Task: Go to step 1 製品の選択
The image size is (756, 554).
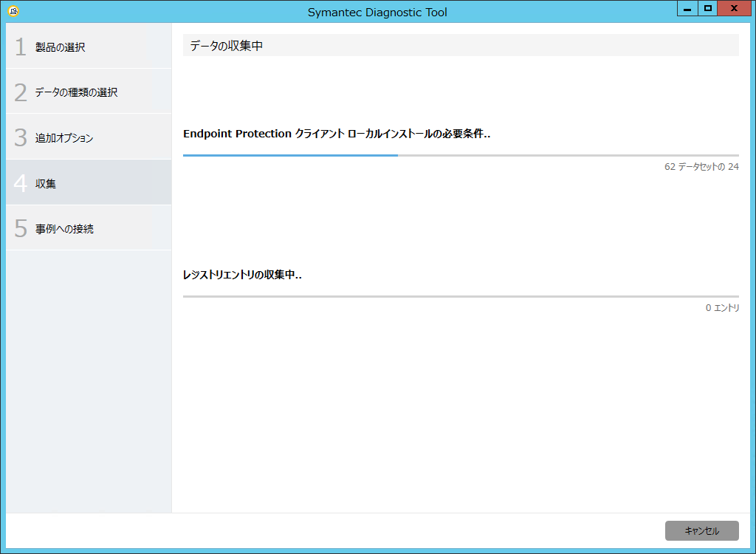Action: coord(89,47)
